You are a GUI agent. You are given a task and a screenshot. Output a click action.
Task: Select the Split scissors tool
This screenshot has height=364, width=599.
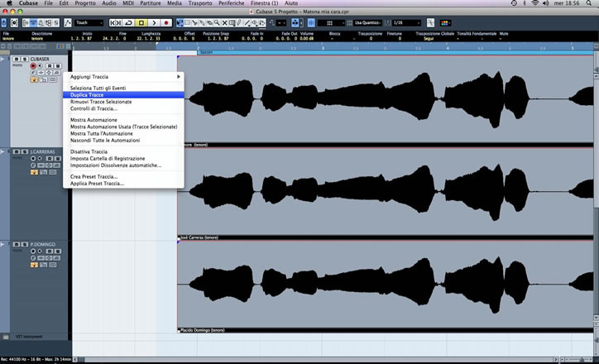(x=194, y=23)
